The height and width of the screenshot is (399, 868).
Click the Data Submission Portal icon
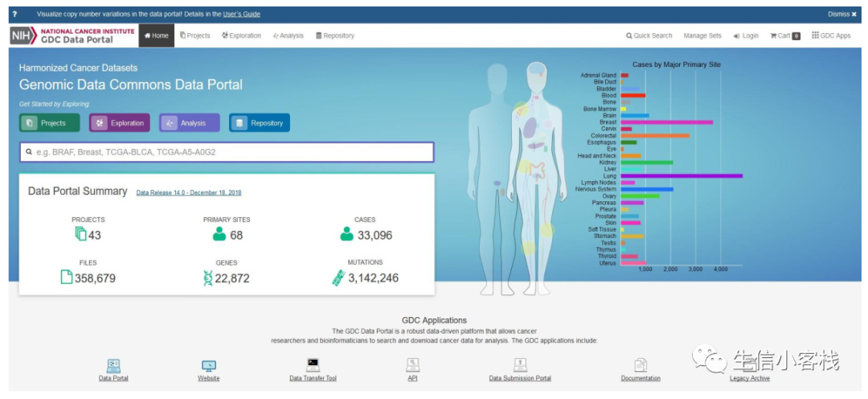(x=520, y=364)
